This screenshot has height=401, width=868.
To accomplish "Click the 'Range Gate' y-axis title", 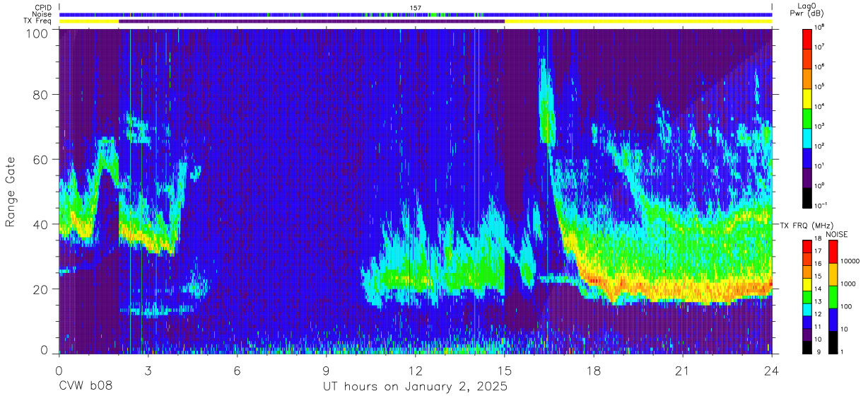I will click(11, 192).
